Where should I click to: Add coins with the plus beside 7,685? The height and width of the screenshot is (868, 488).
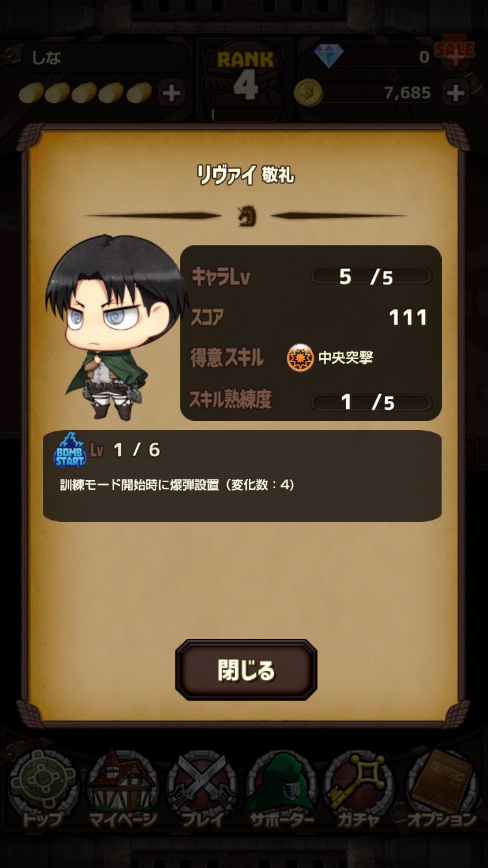click(x=456, y=93)
